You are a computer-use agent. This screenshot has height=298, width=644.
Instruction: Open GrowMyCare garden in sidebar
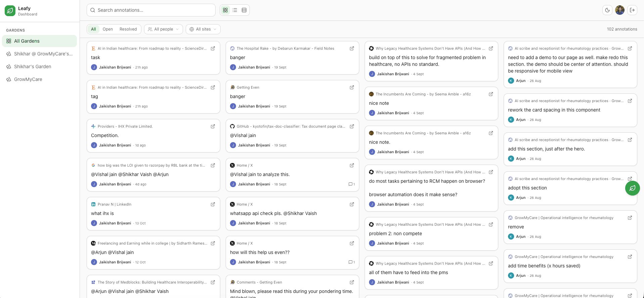point(39,79)
